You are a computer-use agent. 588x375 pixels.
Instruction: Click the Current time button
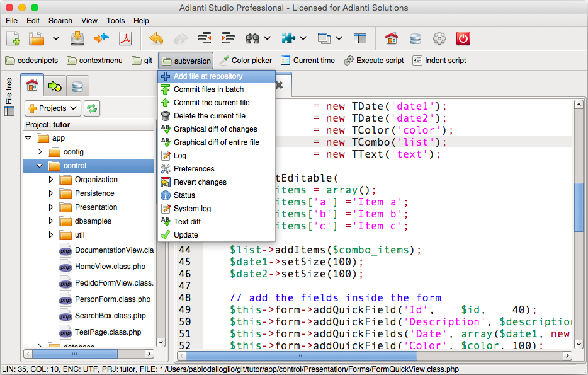coord(308,61)
